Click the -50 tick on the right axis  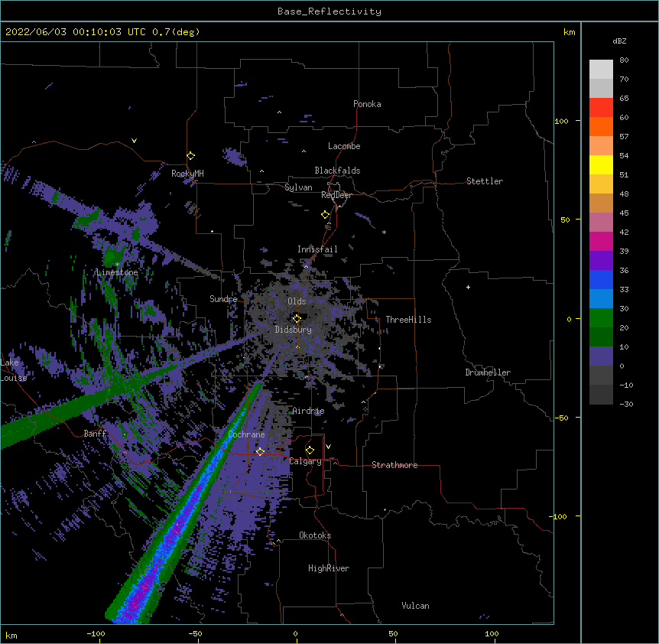[x=562, y=418]
